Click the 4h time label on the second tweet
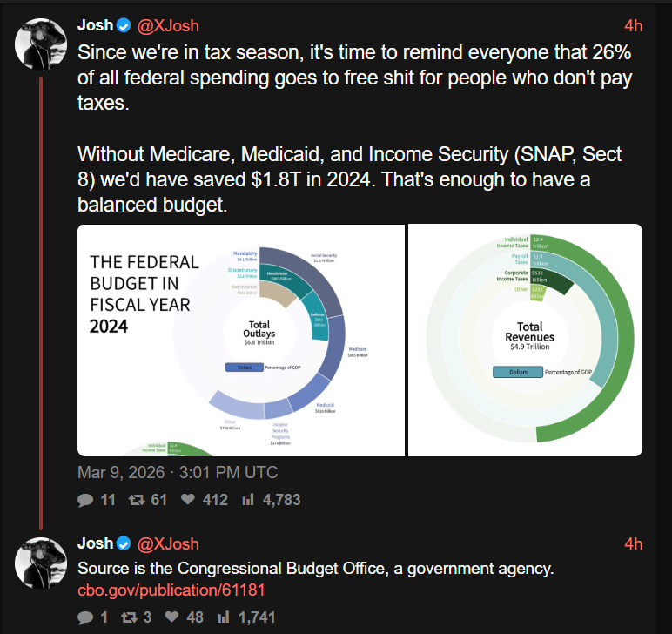 (x=633, y=543)
